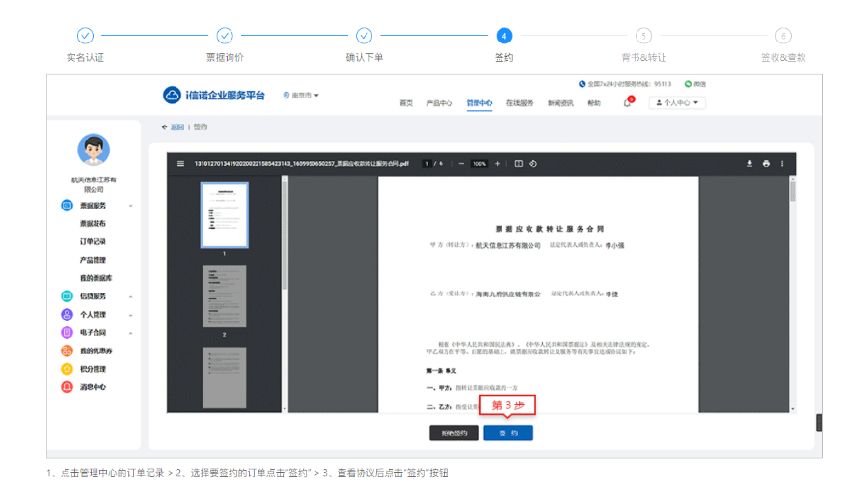Click the 个人管理 purple person icon
The image size is (868, 502).
tap(67, 315)
